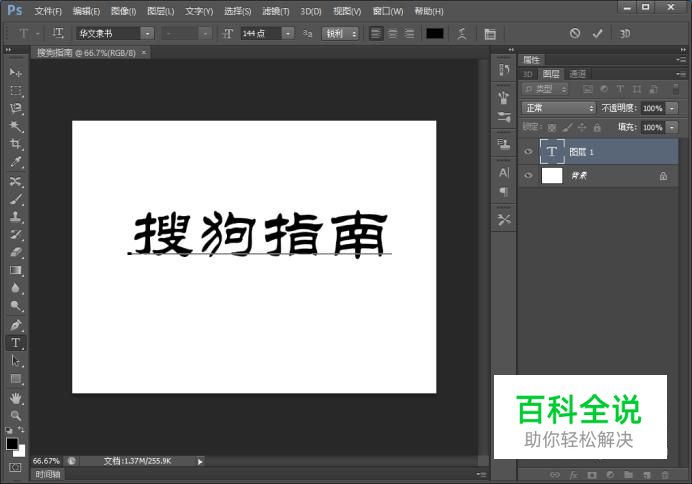Switch to the 3D panel tab
The width and height of the screenshot is (692, 484).
point(528,74)
